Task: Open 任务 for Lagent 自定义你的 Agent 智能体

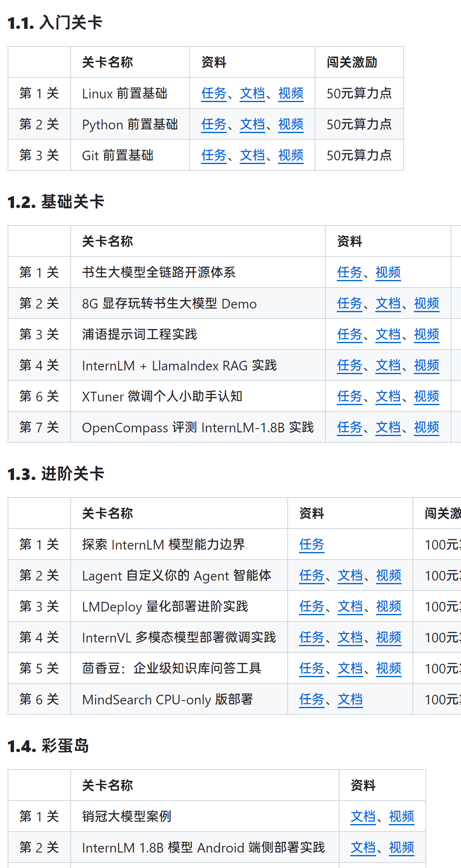Action: [312, 575]
